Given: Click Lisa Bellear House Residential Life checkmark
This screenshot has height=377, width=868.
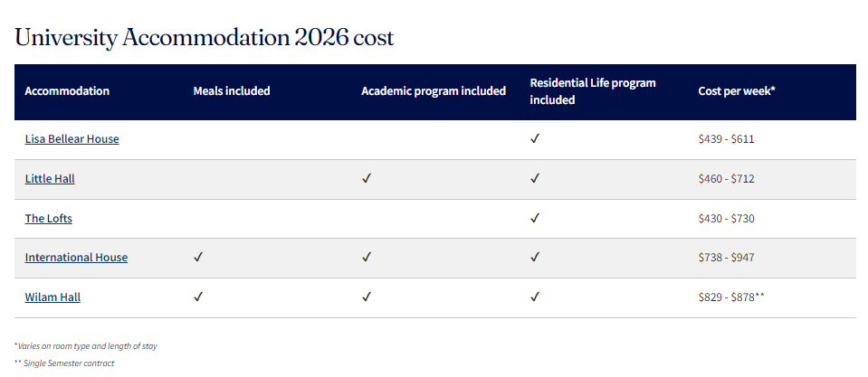Looking at the screenshot, I should tap(535, 139).
